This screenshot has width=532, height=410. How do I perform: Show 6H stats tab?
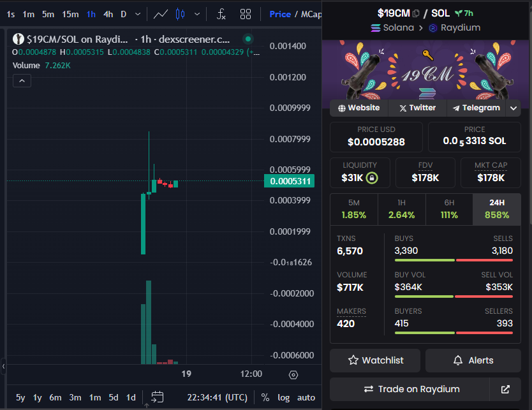(449, 209)
